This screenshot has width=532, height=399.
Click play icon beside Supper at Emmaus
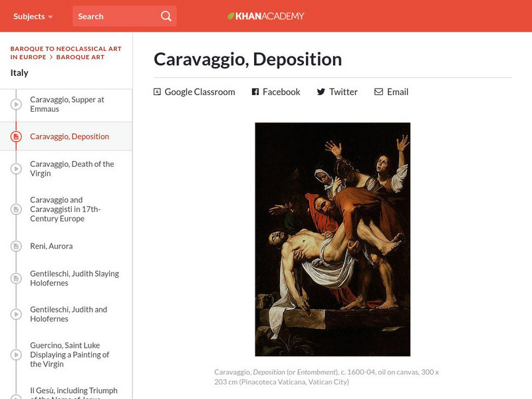point(16,104)
